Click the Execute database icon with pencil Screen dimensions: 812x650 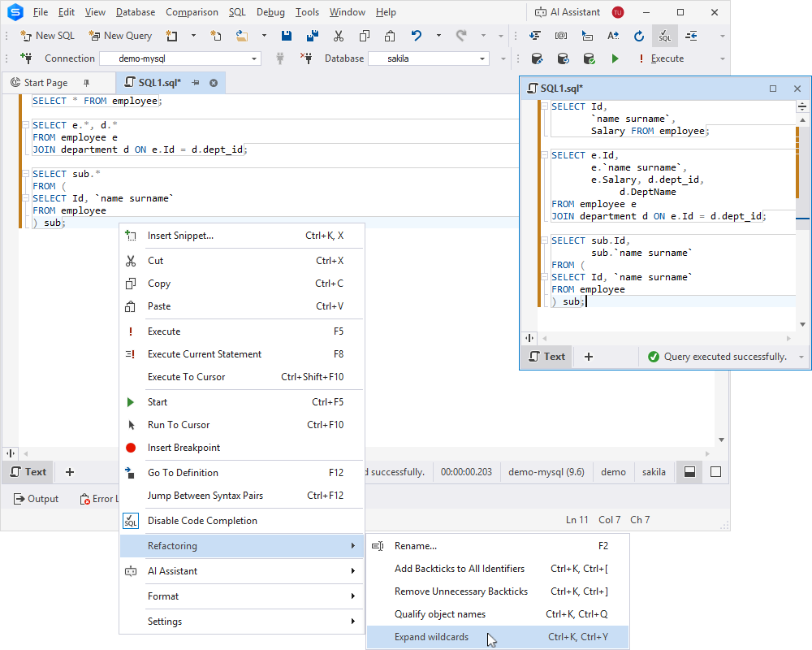tap(537, 58)
